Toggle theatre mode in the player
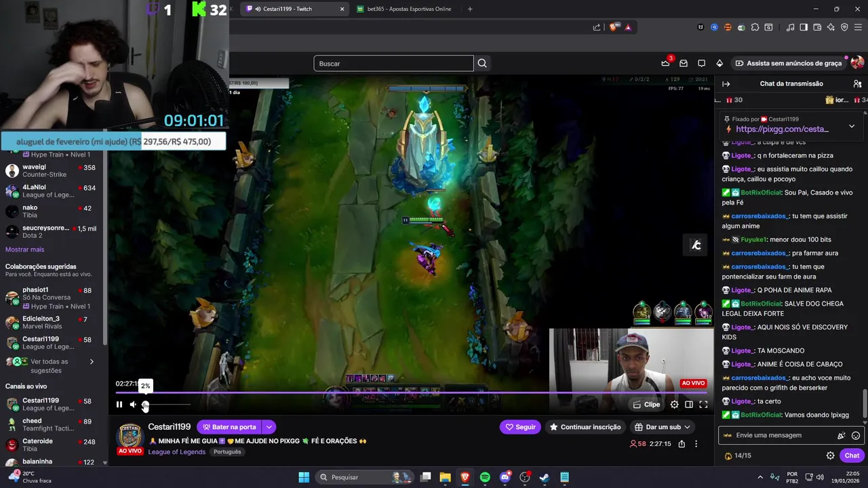 689,405
